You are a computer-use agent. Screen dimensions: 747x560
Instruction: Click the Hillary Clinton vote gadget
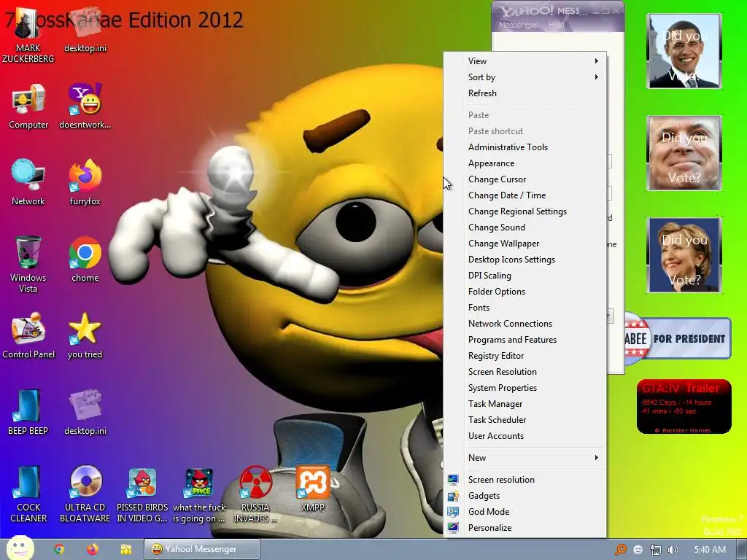(x=684, y=255)
